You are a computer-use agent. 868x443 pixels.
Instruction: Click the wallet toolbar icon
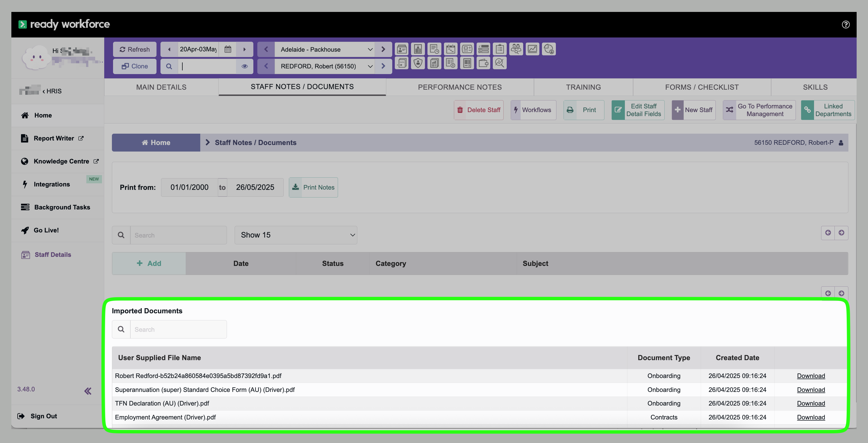483,63
